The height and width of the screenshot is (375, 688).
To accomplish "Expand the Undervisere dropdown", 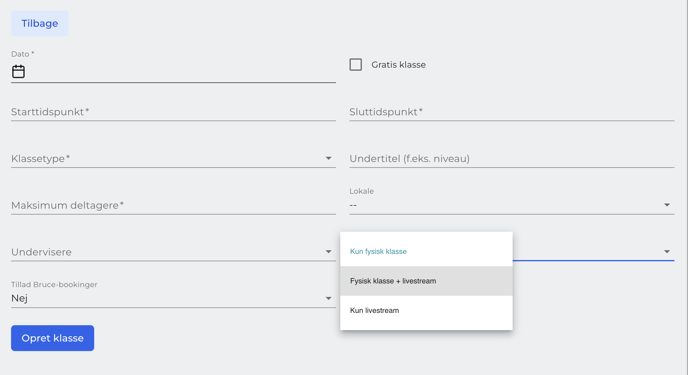I will point(173,252).
